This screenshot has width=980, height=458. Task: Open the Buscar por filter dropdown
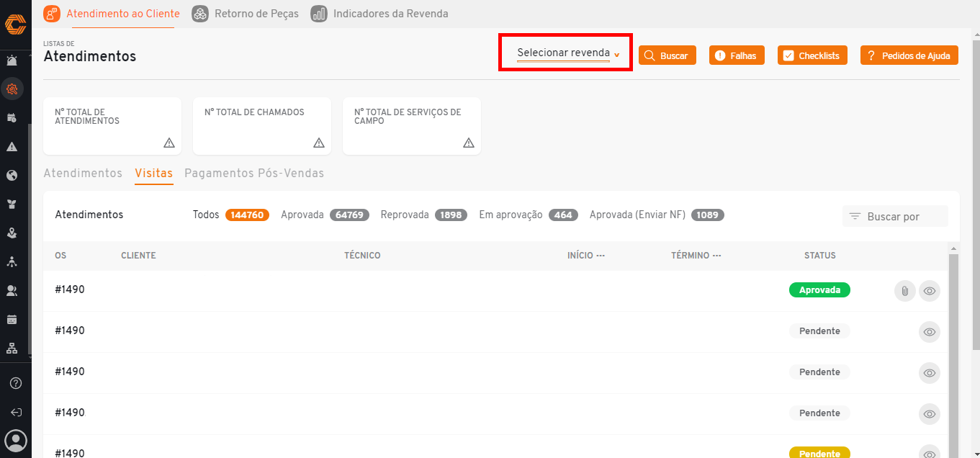tap(895, 216)
